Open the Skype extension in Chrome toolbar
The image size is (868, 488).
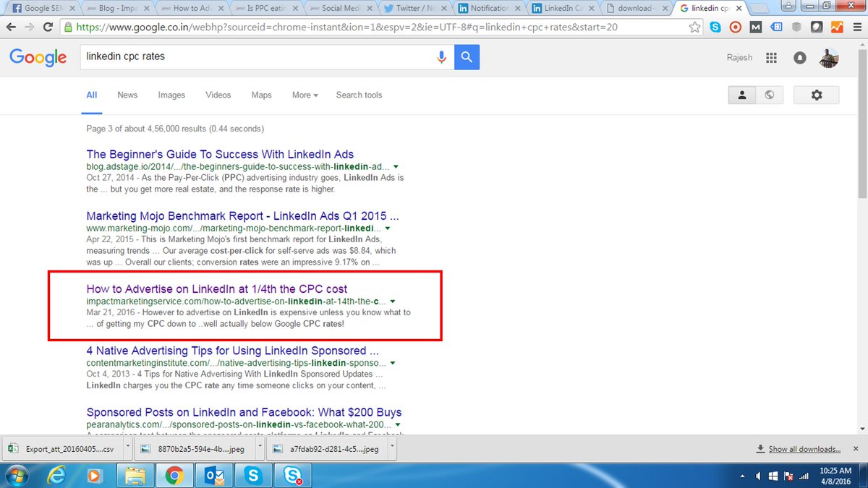(x=715, y=27)
